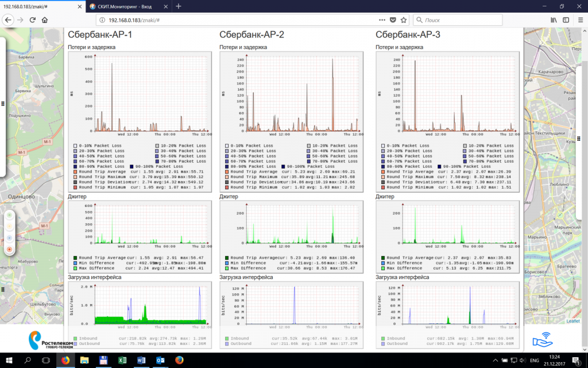This screenshot has width=588, height=368.
Task: Open network status in system tray
Action: tap(514, 361)
